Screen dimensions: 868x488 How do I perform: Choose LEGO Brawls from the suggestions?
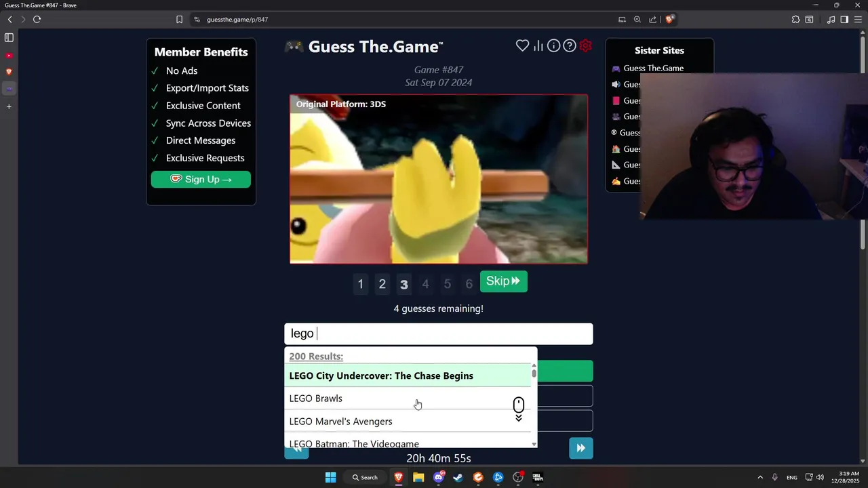(408, 399)
